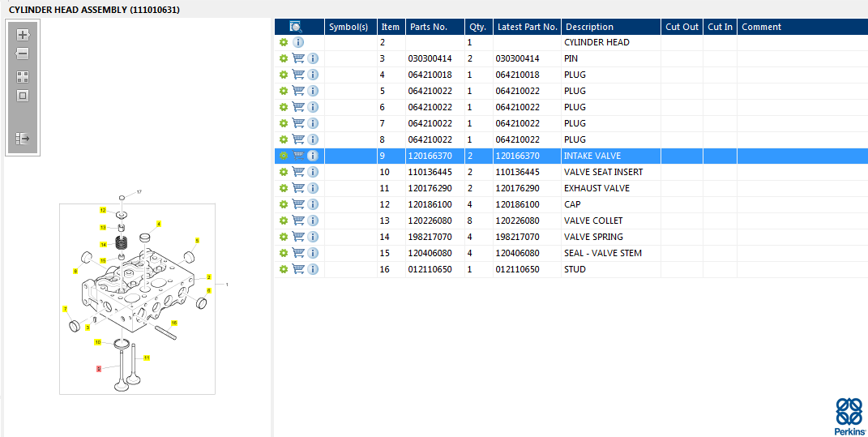868x437 pixels.
Task: Open info for the STUD row
Action: tap(313, 269)
